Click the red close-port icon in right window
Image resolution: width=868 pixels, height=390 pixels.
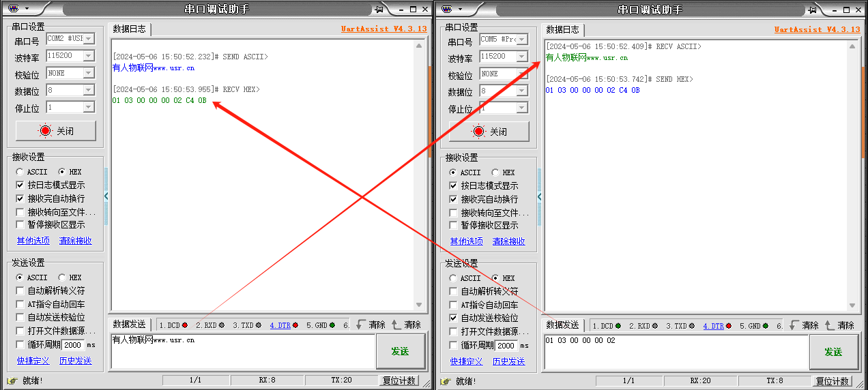[478, 132]
